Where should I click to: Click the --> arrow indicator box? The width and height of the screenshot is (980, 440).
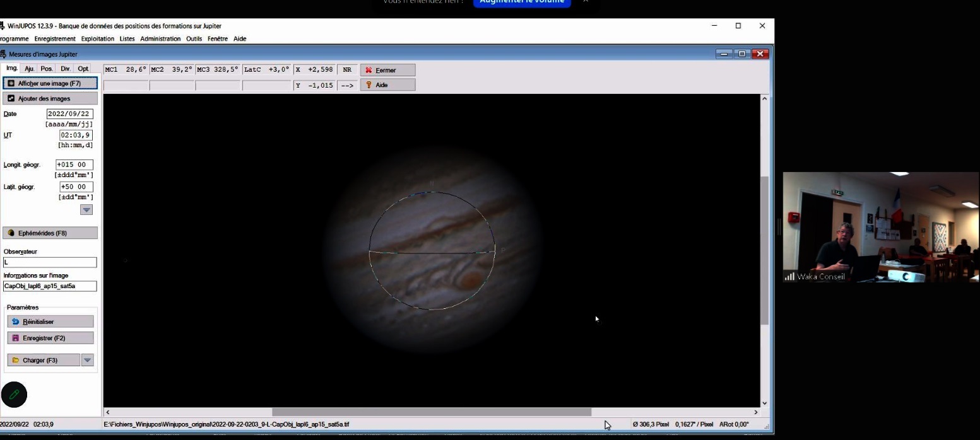click(347, 85)
